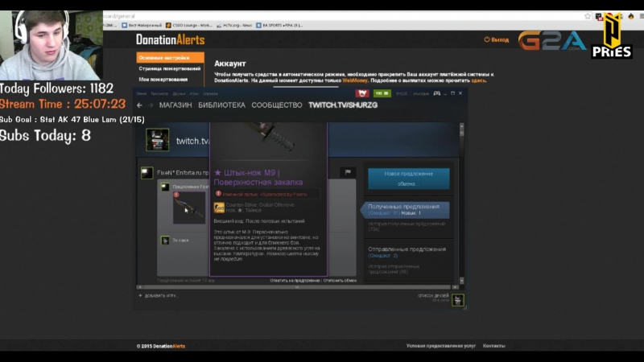The image size is (644, 362).
Task: Click the FixeN trade partner avatar
Action: pos(147,173)
